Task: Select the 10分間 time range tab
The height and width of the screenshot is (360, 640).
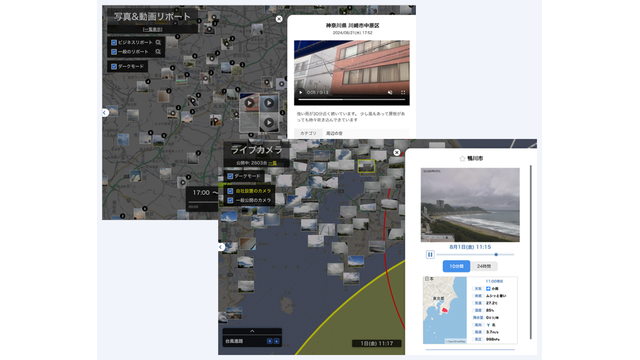Action: [x=456, y=266]
